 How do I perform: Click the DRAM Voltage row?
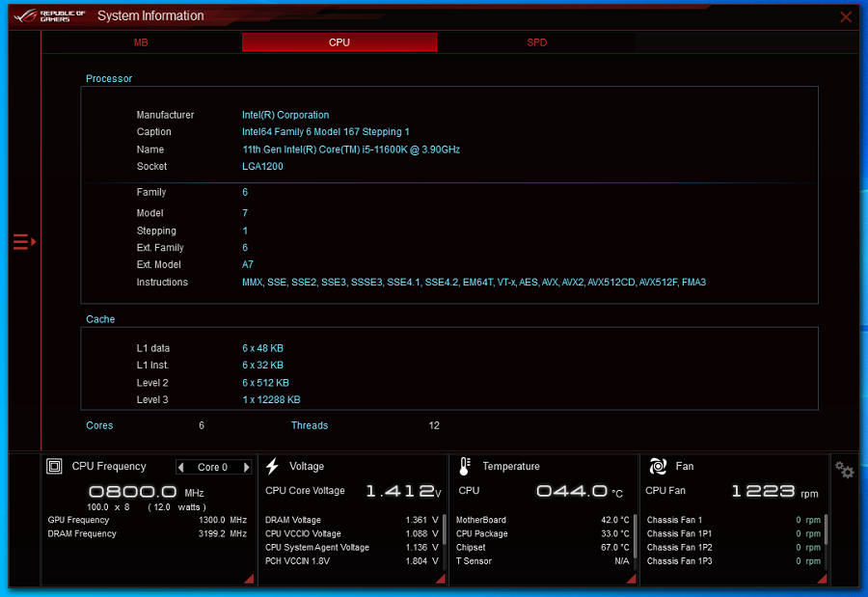tap(351, 520)
